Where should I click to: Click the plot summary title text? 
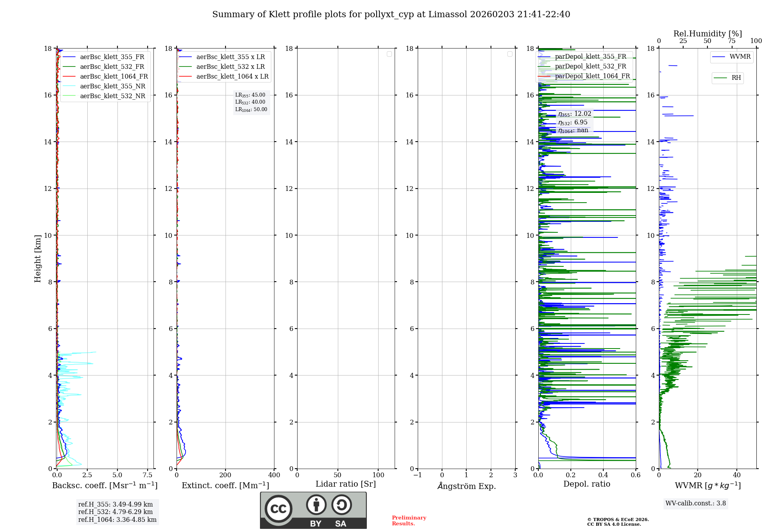391,14
